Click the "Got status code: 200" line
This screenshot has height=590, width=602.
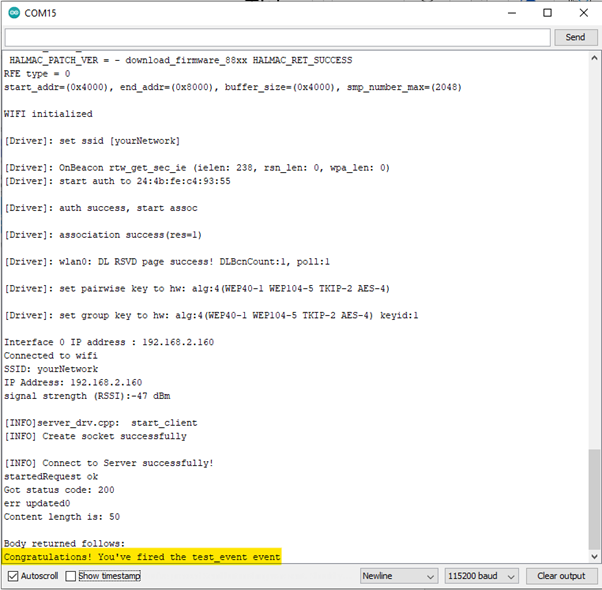[x=58, y=490]
